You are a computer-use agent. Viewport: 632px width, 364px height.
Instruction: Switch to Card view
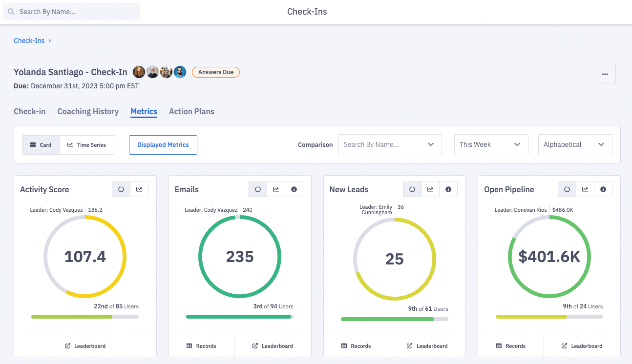[41, 145]
